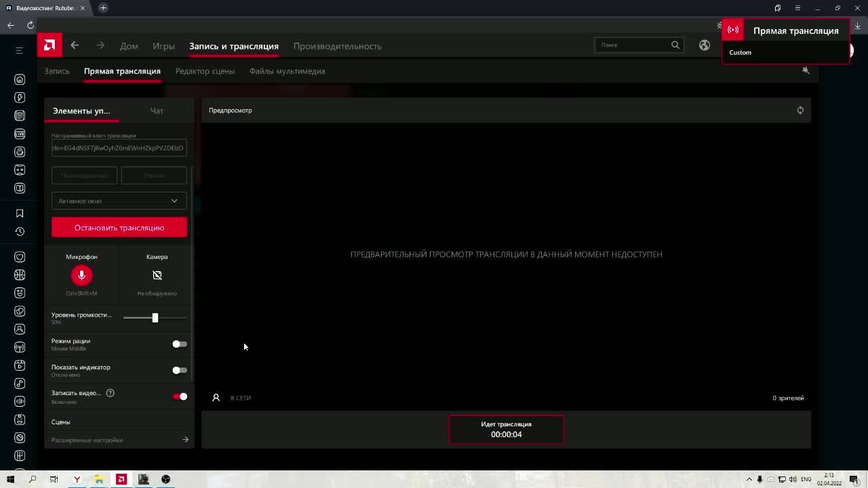Toggle Режим рации push-to-talk switch
The width and height of the screenshot is (868, 488).
tap(179, 344)
